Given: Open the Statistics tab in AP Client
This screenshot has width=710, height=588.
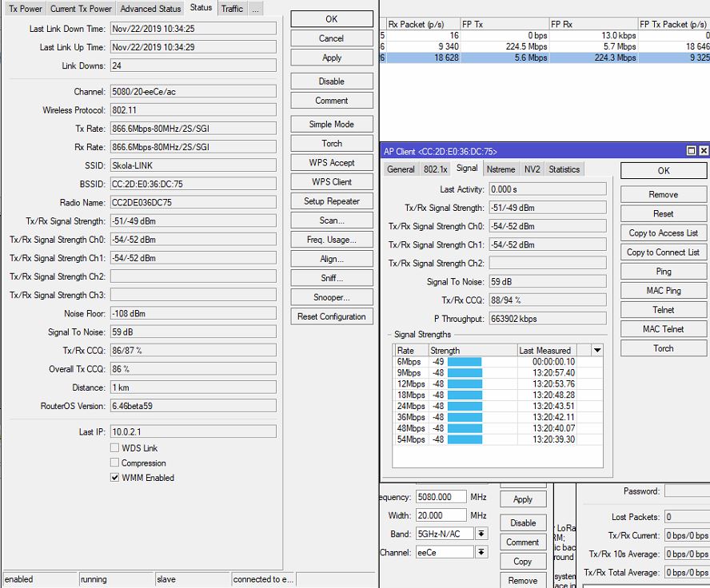Looking at the screenshot, I should (x=564, y=169).
